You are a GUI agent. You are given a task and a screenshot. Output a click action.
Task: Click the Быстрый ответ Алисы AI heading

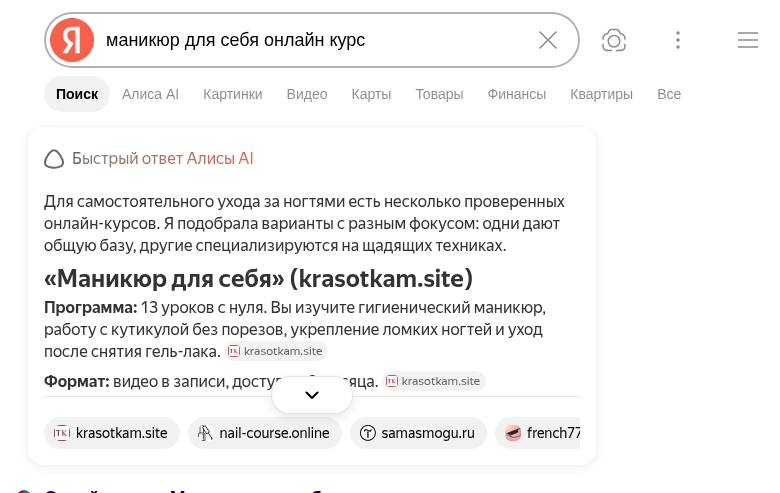(163, 159)
